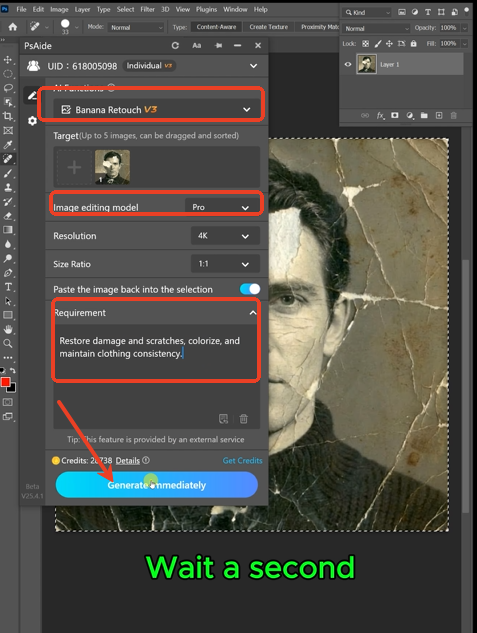Select the Blur tool
This screenshot has height=633, width=477.
8,244
